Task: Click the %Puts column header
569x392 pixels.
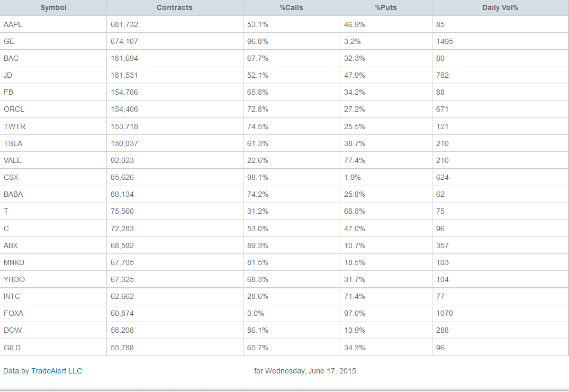Action: coord(385,7)
